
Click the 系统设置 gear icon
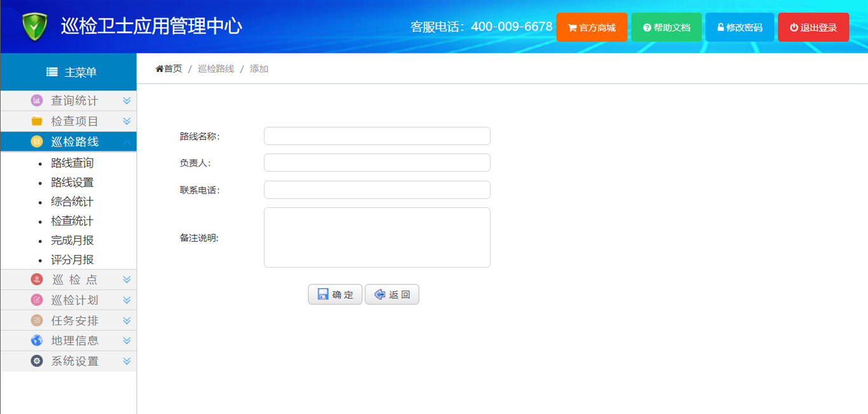(37, 361)
